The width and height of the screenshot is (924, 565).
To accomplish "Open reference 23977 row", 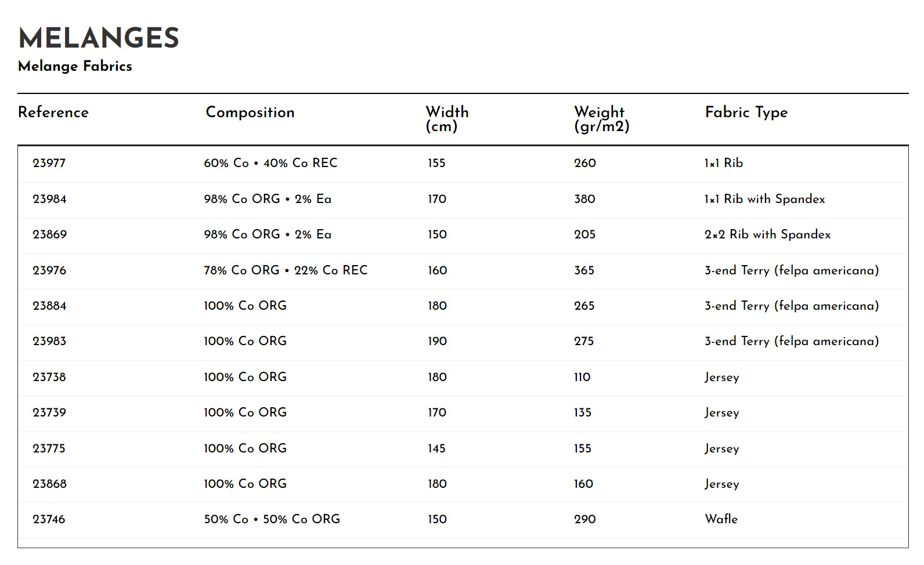I will click(x=463, y=164).
